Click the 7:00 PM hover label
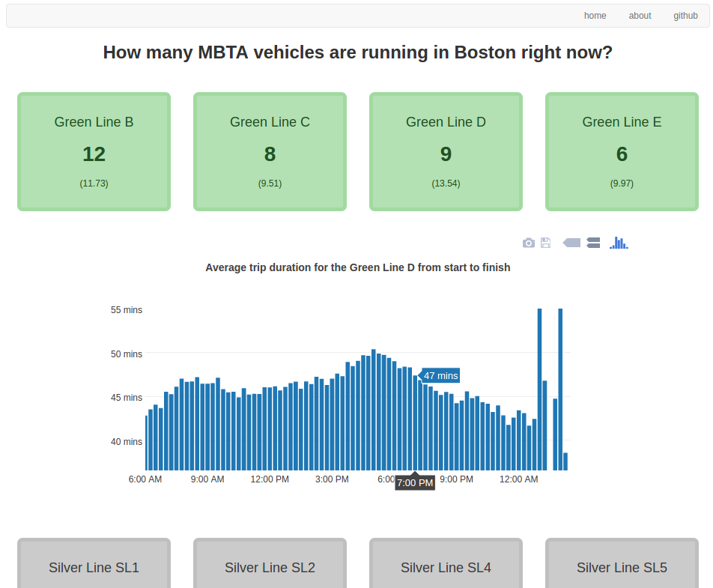 415,483
